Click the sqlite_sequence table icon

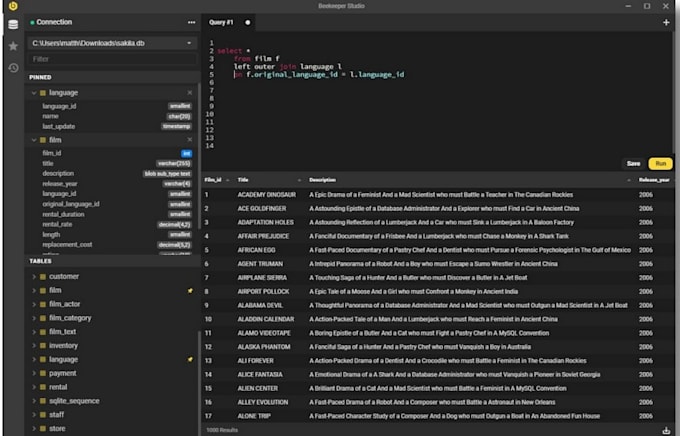coord(43,401)
